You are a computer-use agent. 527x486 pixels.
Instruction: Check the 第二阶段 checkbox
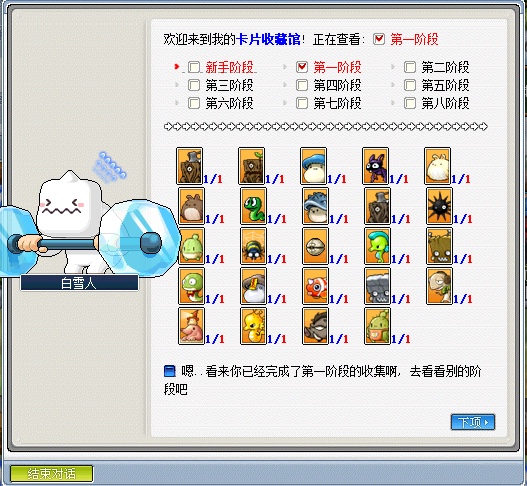[x=410, y=67]
